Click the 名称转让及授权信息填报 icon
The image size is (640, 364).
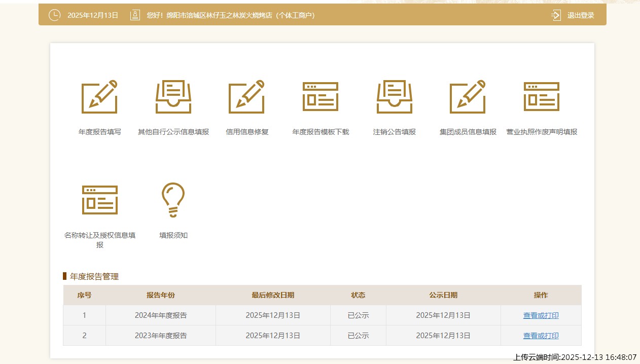[x=99, y=200]
